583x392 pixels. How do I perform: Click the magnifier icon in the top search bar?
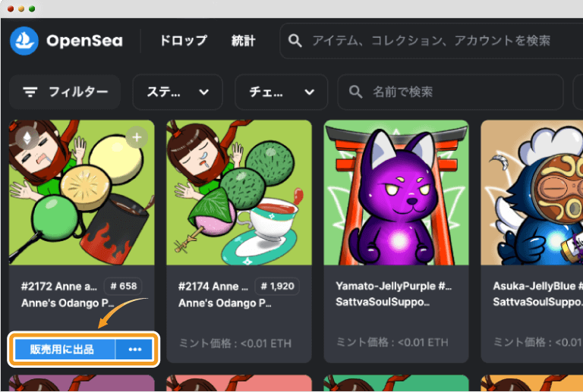[295, 40]
